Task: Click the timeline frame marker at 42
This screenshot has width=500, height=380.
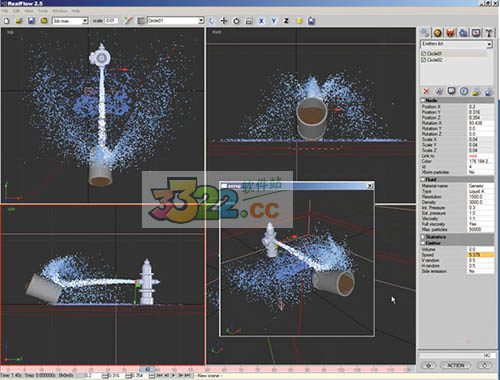Action: tap(148, 369)
